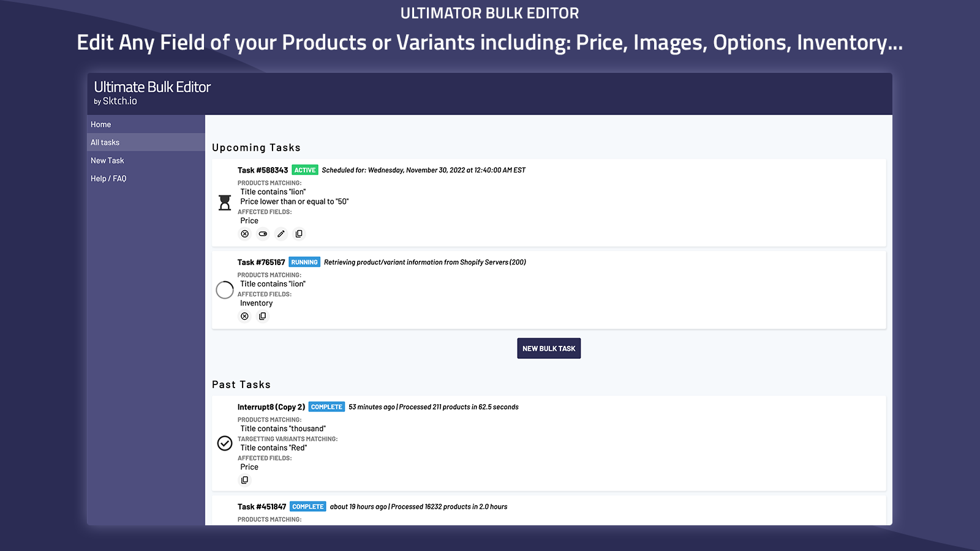Cancel the running Task #765167
The width and height of the screenshot is (980, 551).
click(x=244, y=316)
